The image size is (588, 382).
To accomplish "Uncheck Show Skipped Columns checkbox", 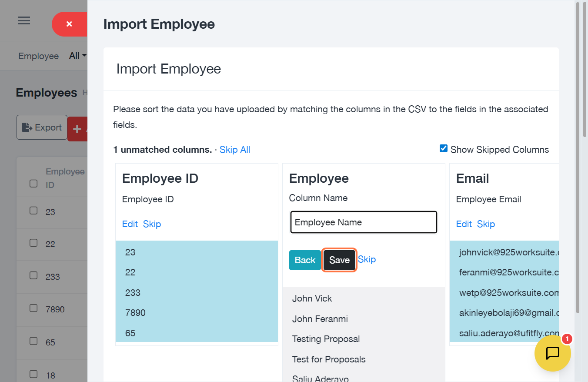I will pyautogui.click(x=444, y=149).
